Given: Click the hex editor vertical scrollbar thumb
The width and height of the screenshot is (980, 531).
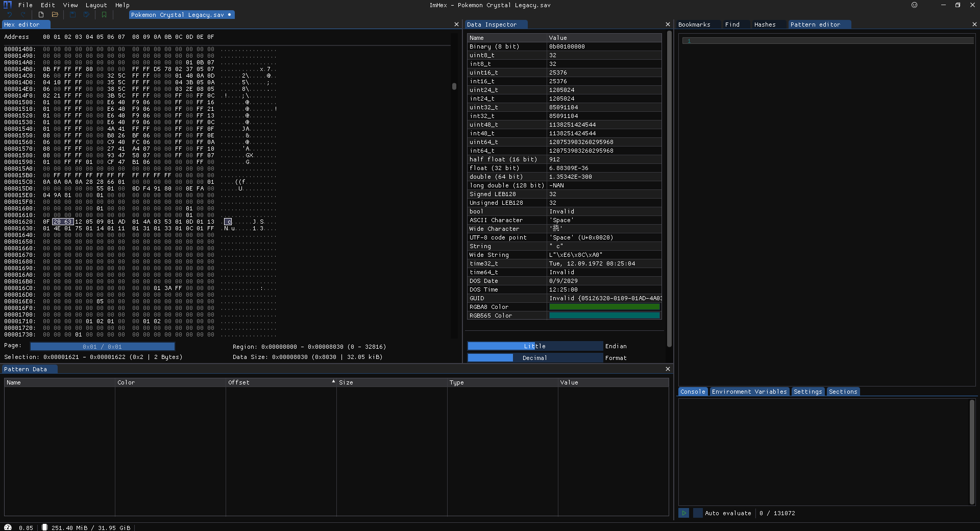Looking at the screenshot, I should [454, 86].
